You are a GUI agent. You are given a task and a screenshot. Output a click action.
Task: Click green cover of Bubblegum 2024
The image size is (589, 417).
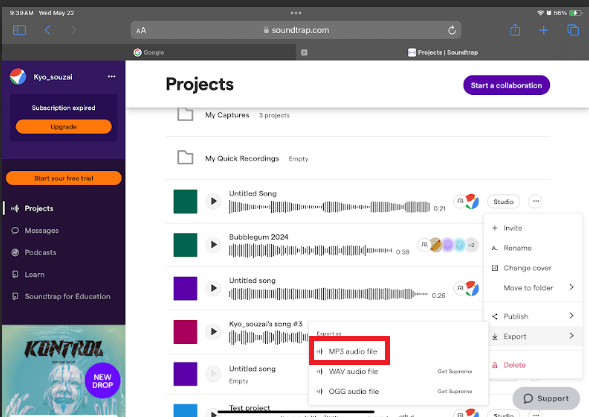click(185, 245)
